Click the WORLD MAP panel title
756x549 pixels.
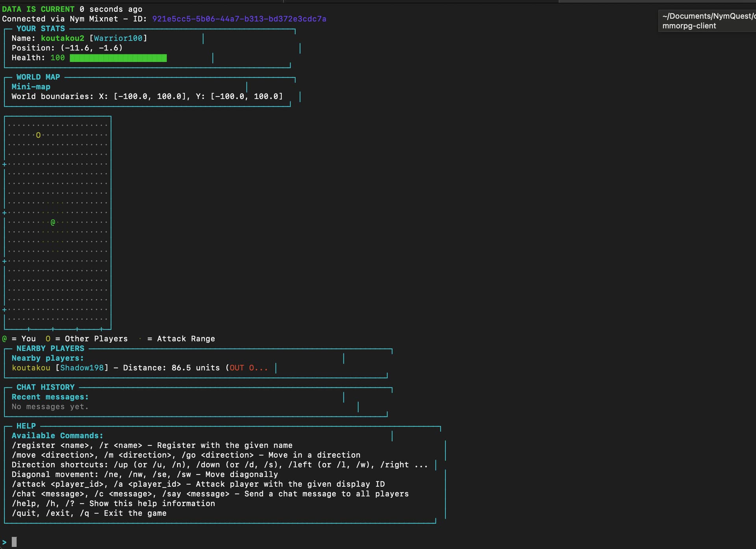(38, 77)
